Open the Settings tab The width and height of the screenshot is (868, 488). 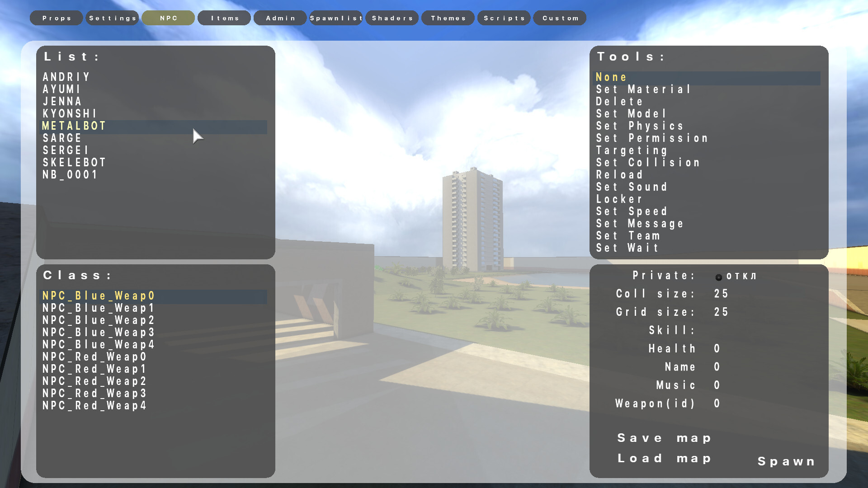coord(112,18)
